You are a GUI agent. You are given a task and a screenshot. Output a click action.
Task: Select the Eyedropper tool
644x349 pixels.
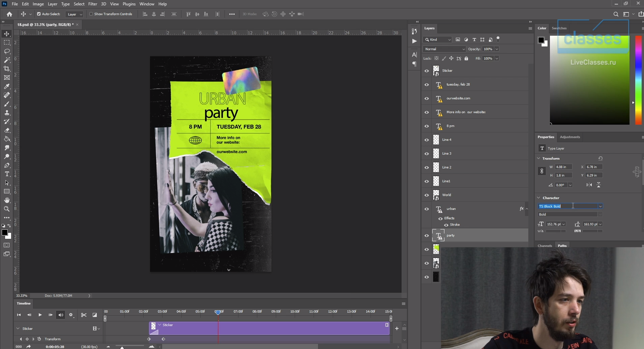(7, 86)
